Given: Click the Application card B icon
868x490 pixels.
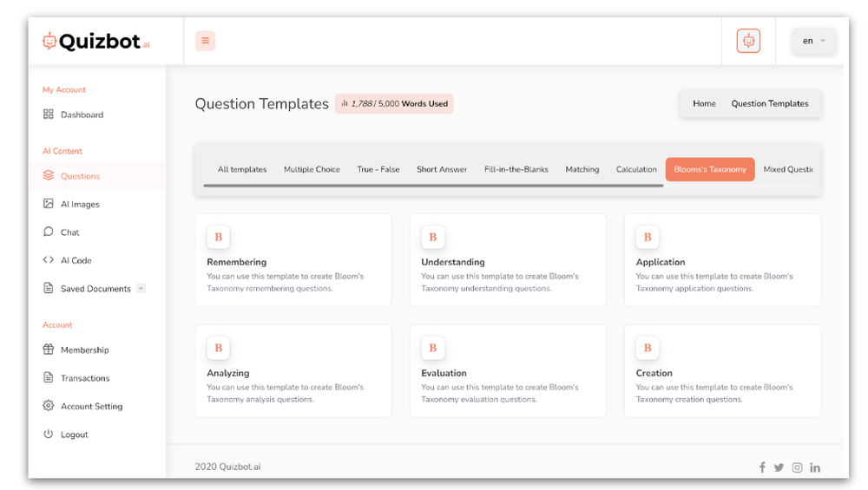Looking at the screenshot, I should pyautogui.click(x=648, y=238).
